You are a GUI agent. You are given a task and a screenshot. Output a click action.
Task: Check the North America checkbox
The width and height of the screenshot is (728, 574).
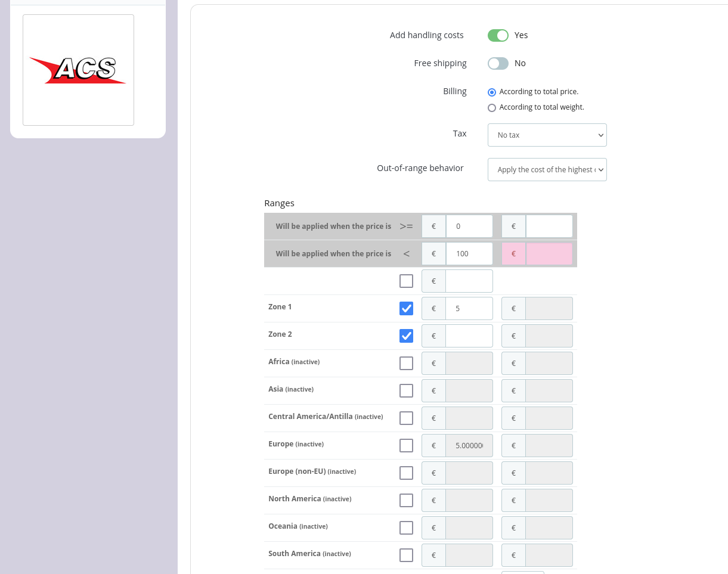click(406, 500)
